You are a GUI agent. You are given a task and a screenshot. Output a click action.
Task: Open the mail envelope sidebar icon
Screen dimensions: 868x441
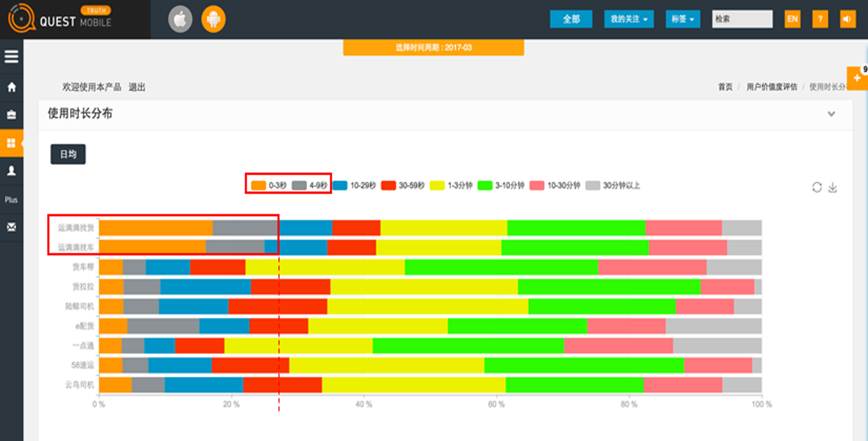click(11, 227)
